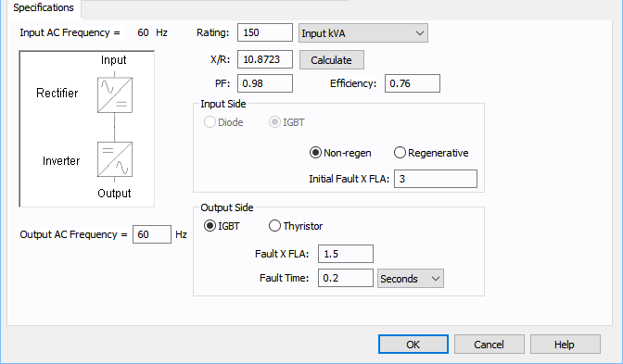
Task: Open the Input kVA rating type dropdown
Action: coord(363,33)
